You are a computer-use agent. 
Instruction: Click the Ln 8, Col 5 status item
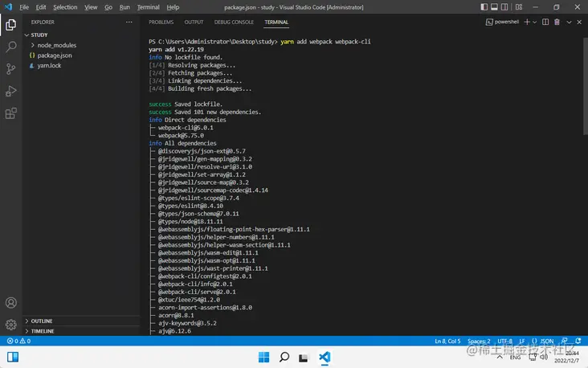click(x=447, y=341)
